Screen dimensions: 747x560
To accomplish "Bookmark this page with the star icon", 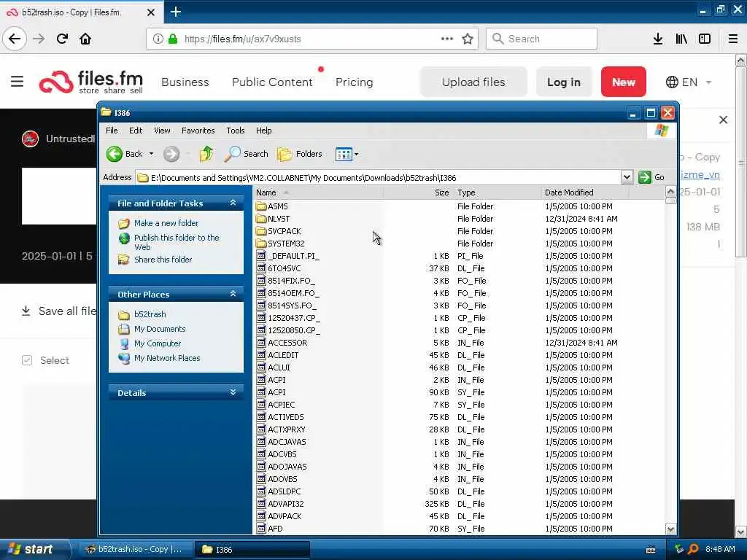I will click(468, 39).
